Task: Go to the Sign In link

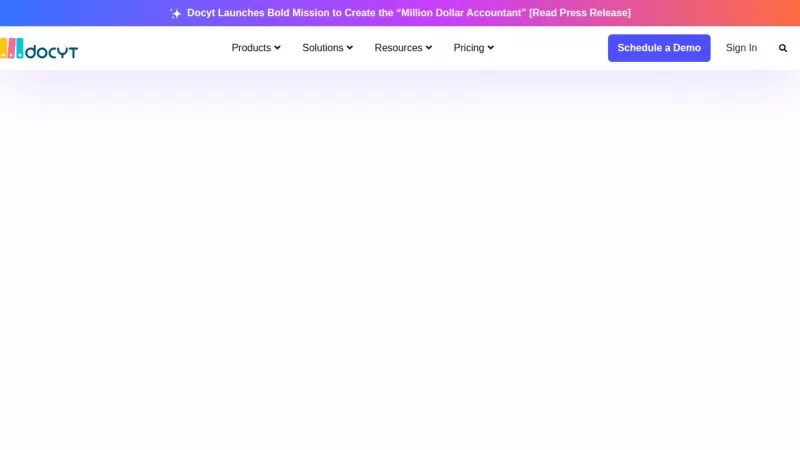Action: tap(741, 48)
